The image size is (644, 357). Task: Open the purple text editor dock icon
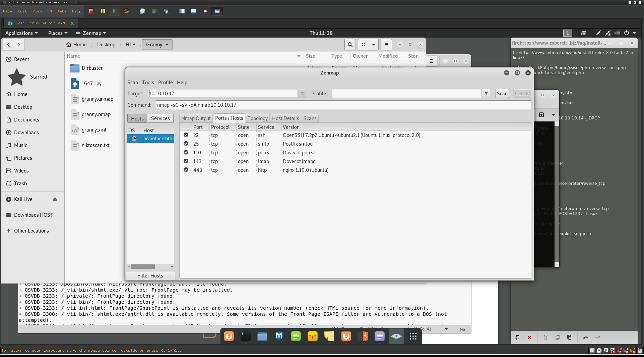pos(380,336)
